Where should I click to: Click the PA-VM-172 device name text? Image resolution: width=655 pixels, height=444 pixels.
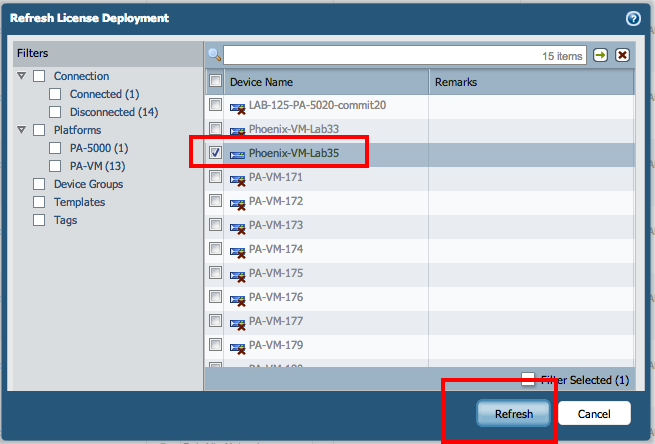coord(276,201)
